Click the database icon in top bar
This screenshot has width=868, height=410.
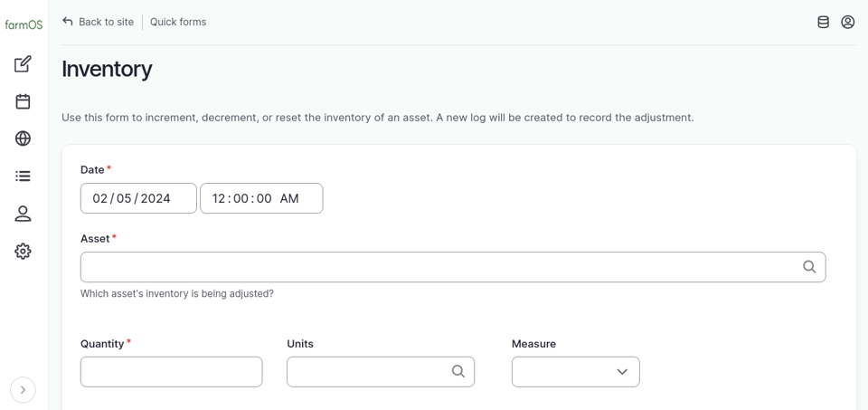coord(823,22)
